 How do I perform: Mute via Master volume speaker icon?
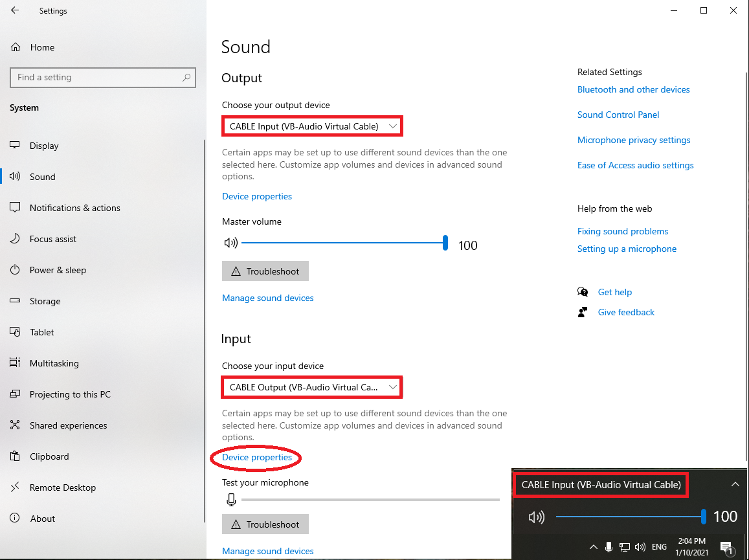tap(230, 243)
